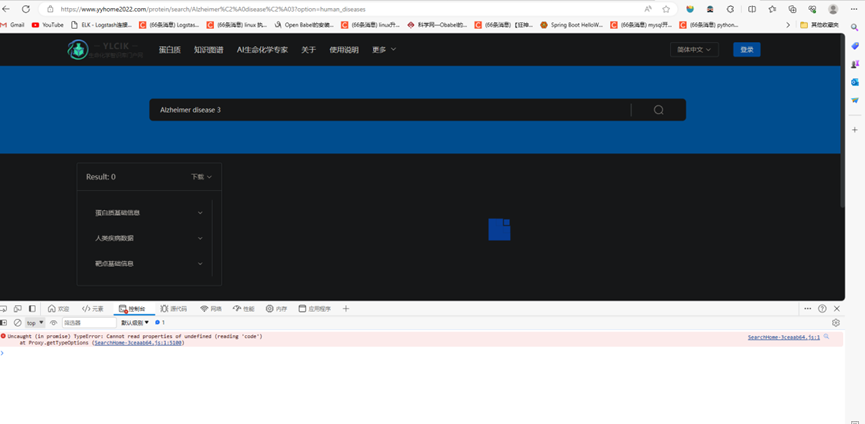Switch to the 欢迎 DevTools tab
This screenshot has height=424, width=865.
click(58, 309)
